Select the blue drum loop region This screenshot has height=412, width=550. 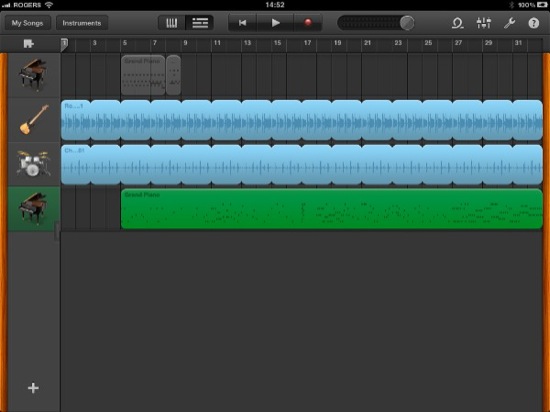point(302,164)
